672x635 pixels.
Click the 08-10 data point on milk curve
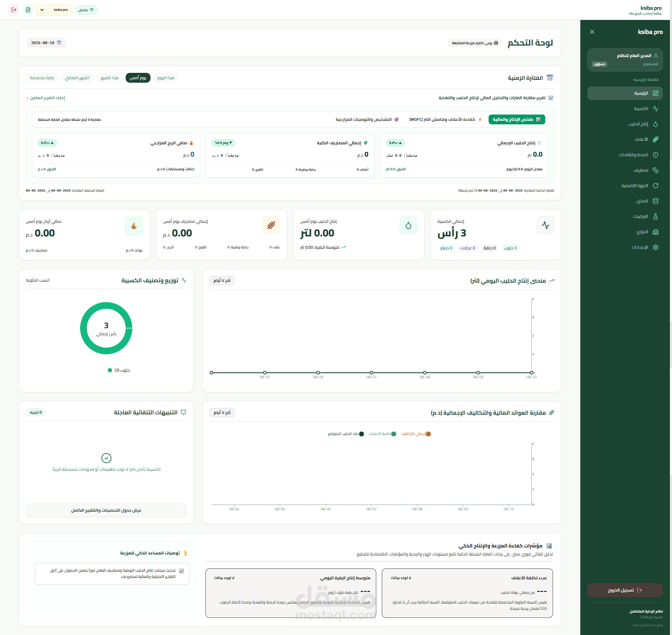[x=531, y=373]
